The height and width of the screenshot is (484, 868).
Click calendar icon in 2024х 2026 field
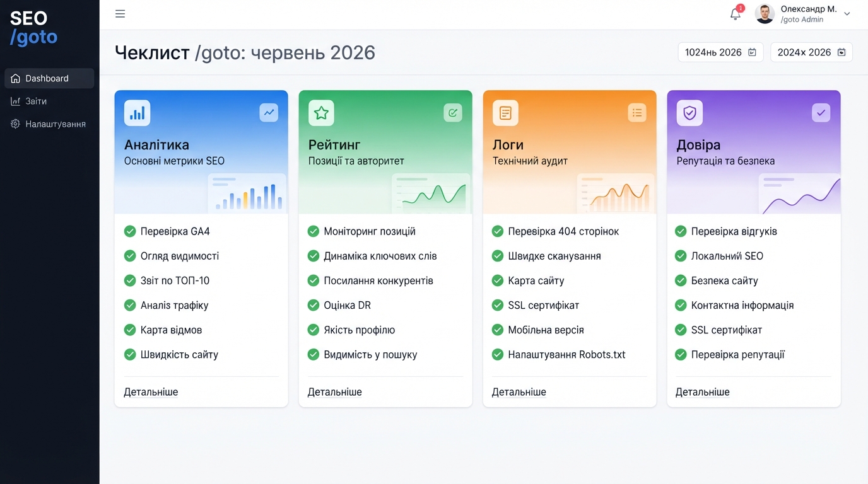point(842,52)
